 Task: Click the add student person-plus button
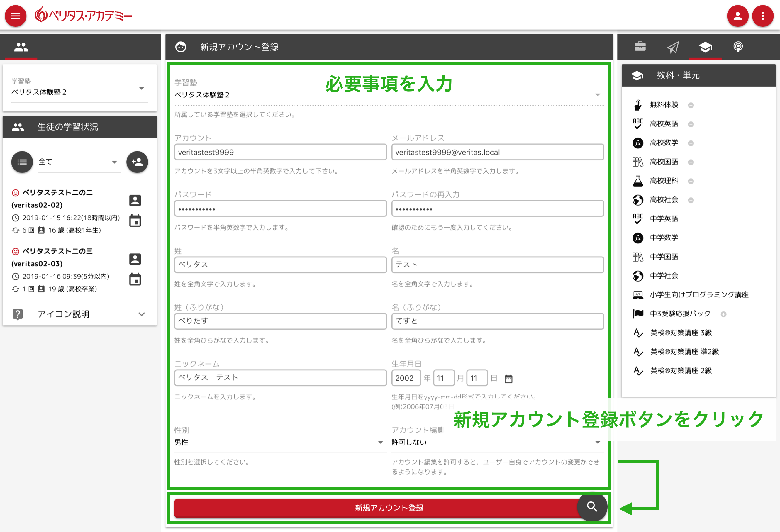pyautogui.click(x=137, y=162)
